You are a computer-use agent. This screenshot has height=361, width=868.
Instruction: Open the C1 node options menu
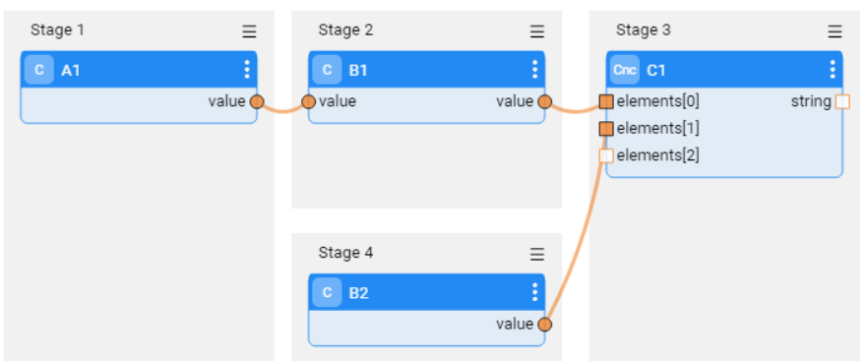coord(833,70)
